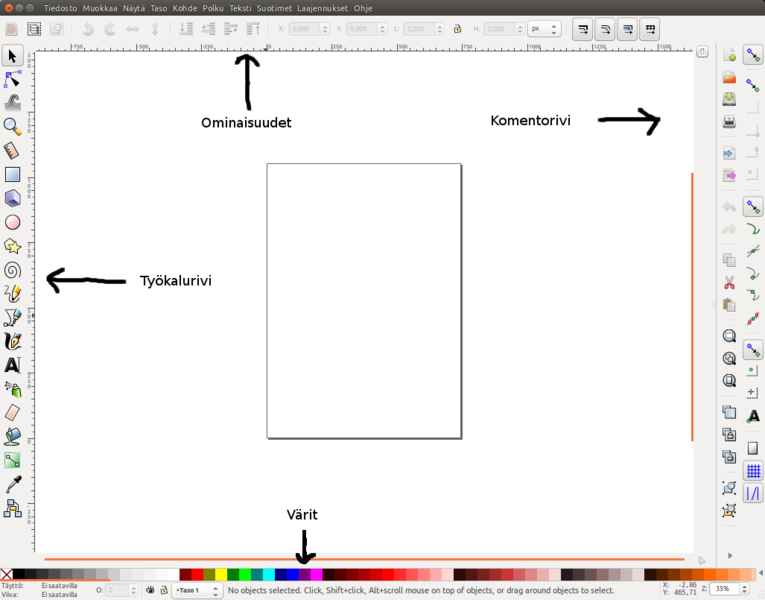Pick the Rectangle drawing tool

(12, 175)
